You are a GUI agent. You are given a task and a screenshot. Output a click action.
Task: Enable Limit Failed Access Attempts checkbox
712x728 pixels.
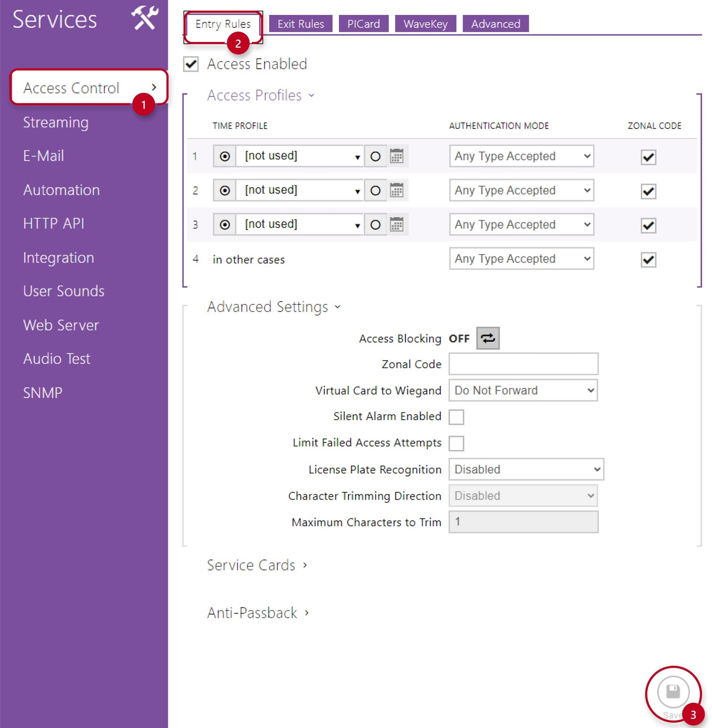click(456, 443)
